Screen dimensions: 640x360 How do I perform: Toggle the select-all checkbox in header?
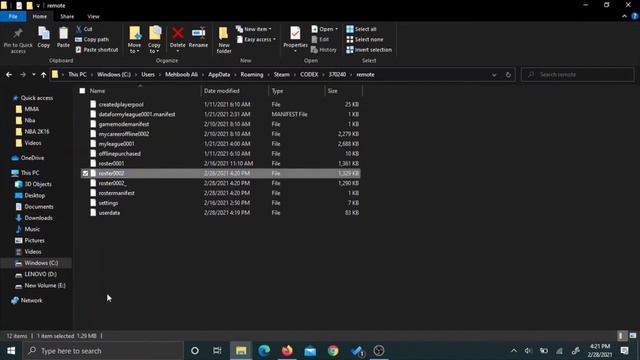click(x=82, y=91)
